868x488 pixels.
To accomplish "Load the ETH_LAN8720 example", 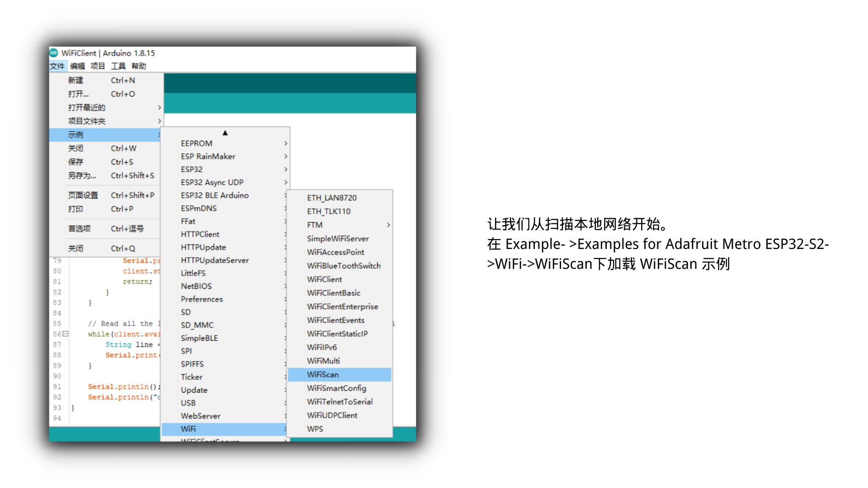I will pos(340,198).
